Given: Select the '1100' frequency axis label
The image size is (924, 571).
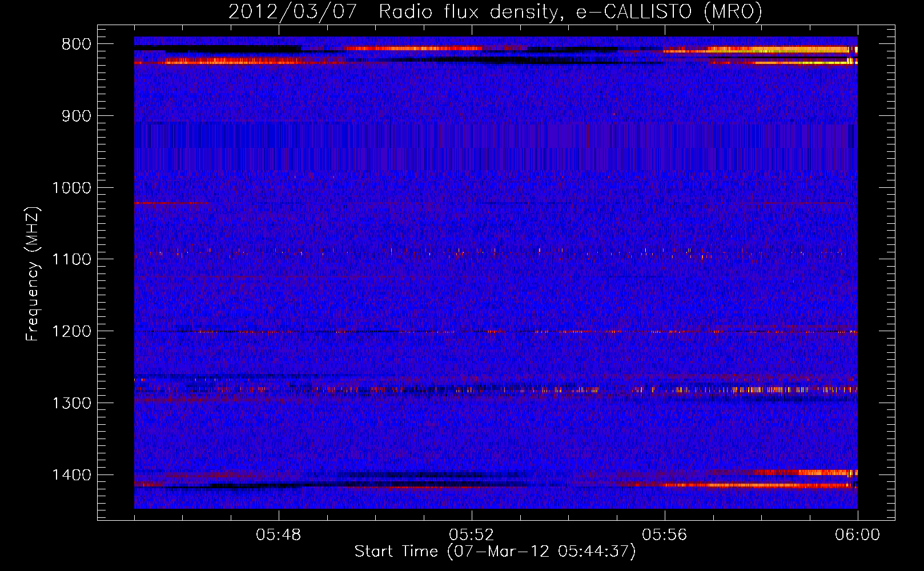Looking at the screenshot, I should pyautogui.click(x=72, y=260).
